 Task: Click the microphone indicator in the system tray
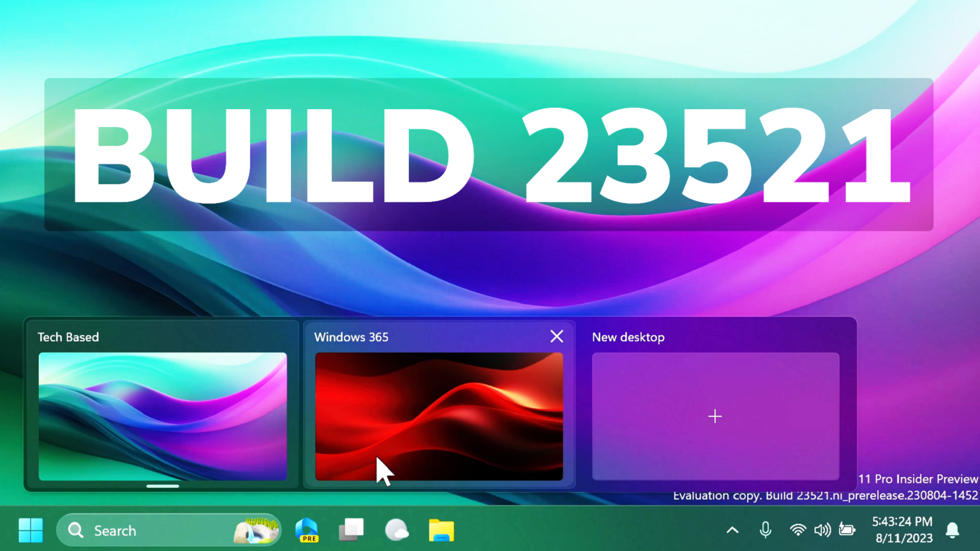(x=765, y=529)
